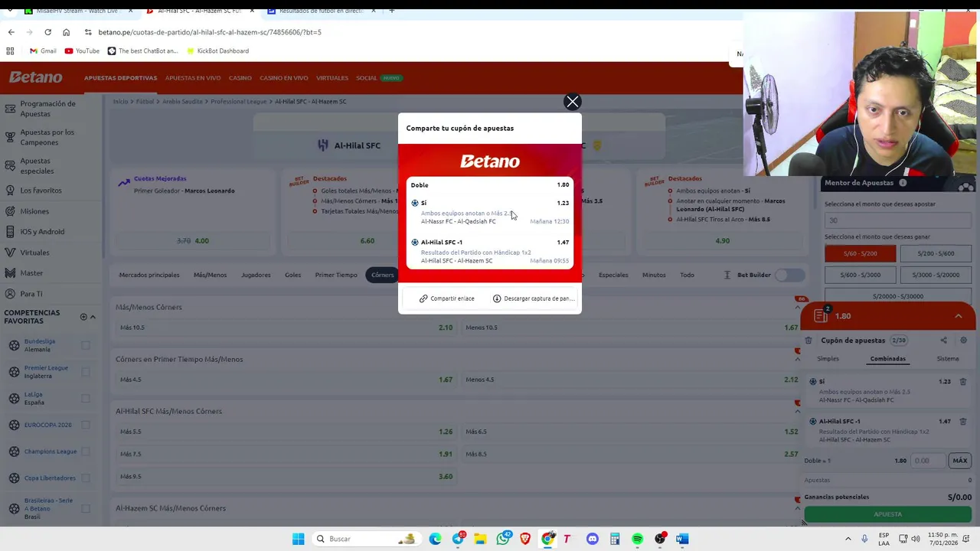
Task: Open Misiones sidebar icon
Action: point(10,211)
